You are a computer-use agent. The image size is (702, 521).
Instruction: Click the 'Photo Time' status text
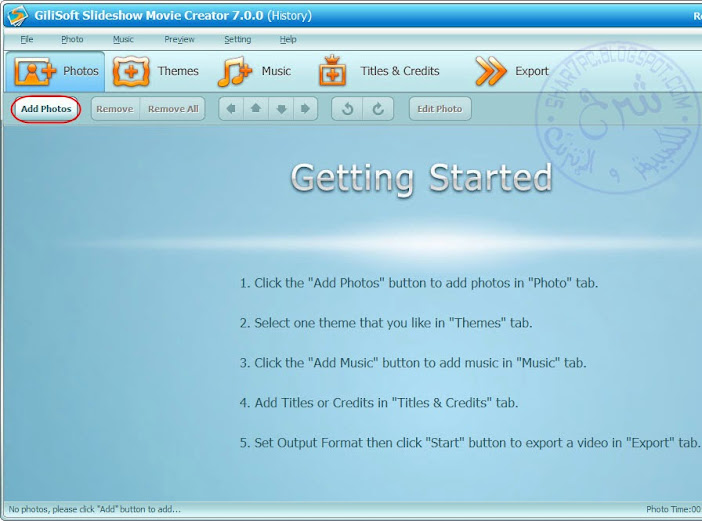click(673, 509)
